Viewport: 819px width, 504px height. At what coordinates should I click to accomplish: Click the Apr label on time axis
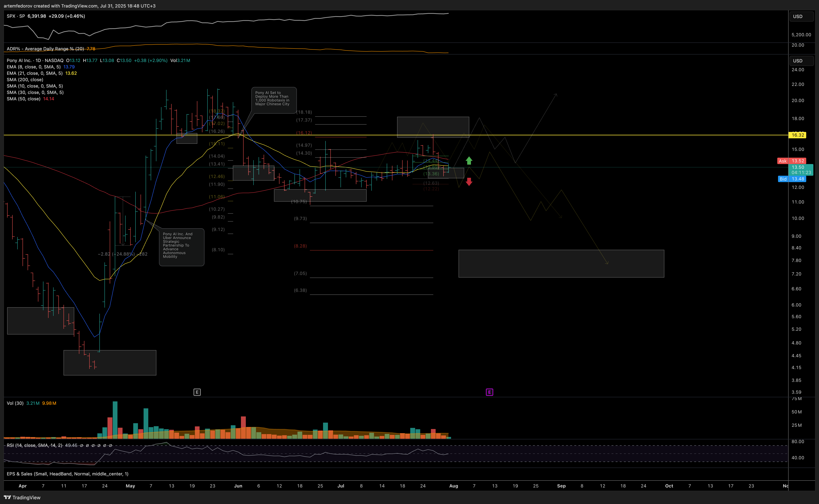pyautogui.click(x=22, y=486)
